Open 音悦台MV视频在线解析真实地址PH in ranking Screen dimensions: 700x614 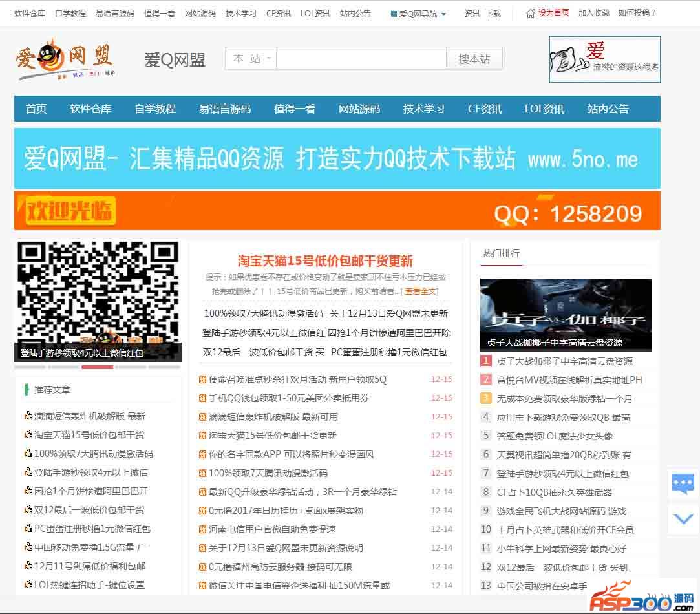pyautogui.click(x=569, y=380)
